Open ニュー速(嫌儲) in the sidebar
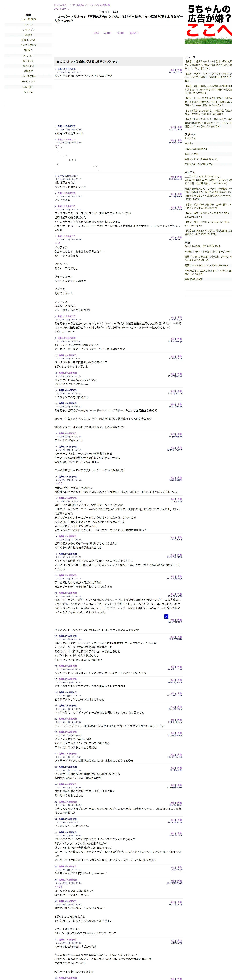This screenshot has height=980, width=232. pos(28,19)
